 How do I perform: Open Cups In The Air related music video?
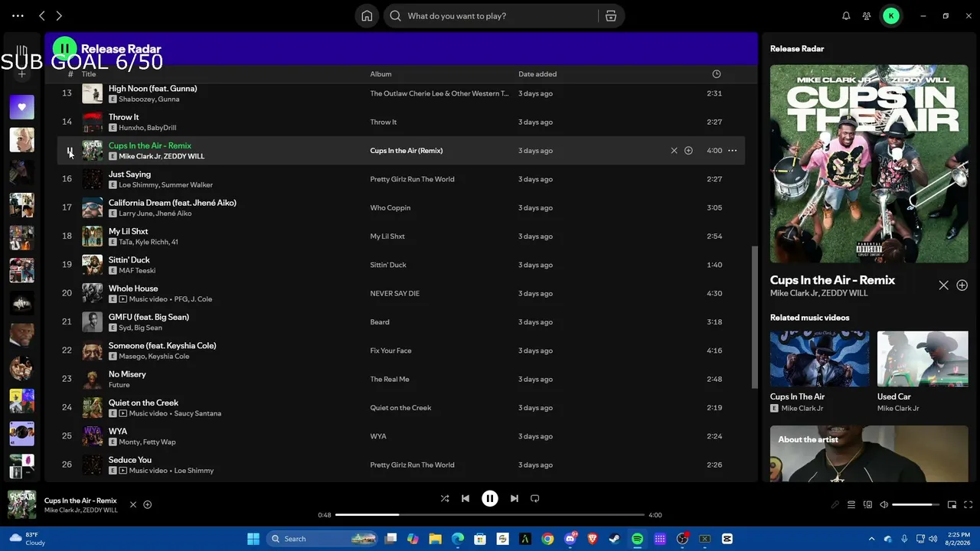tap(819, 359)
